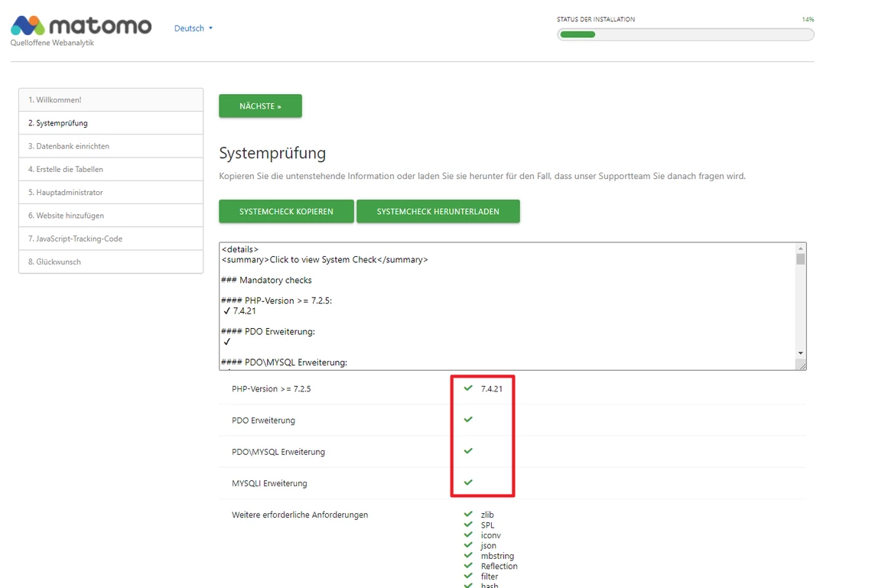Select step 5. Hauptadministrator in sidebar

click(111, 193)
